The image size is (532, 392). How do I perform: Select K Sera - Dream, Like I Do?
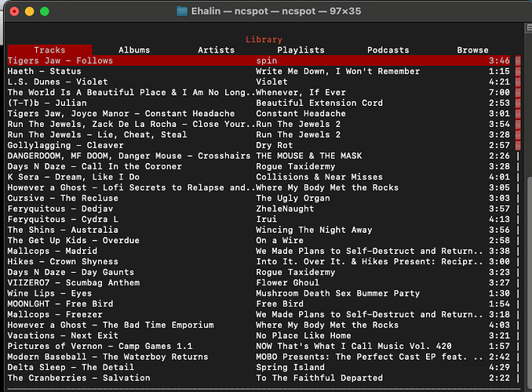click(x=258, y=176)
